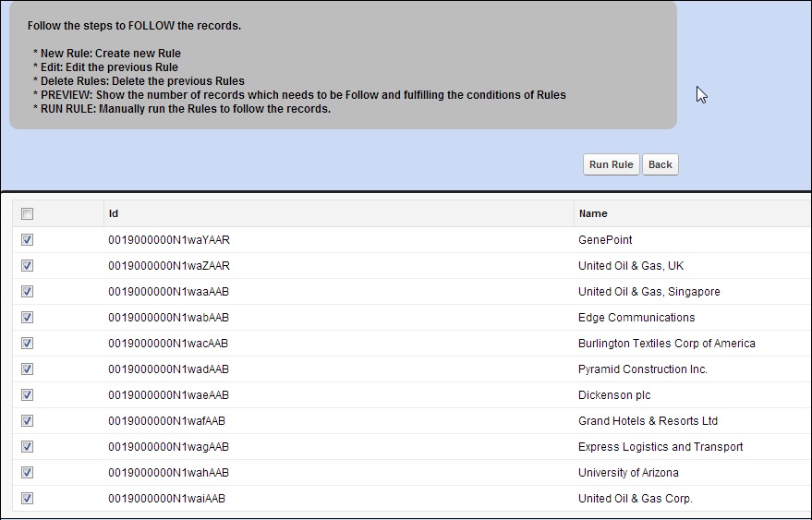The width and height of the screenshot is (812, 520).
Task: Toggle the Dickenson plc row checkbox
Action: [27, 395]
